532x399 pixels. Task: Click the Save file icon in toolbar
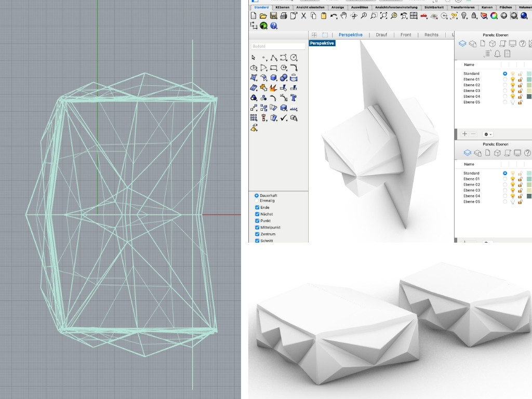pyautogui.click(x=273, y=16)
